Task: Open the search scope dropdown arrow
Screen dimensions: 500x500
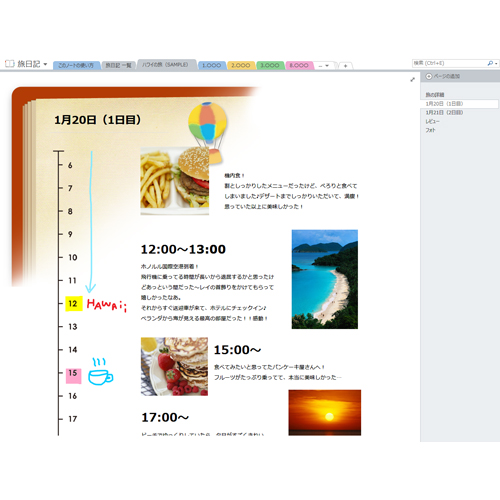Action: coord(496,63)
